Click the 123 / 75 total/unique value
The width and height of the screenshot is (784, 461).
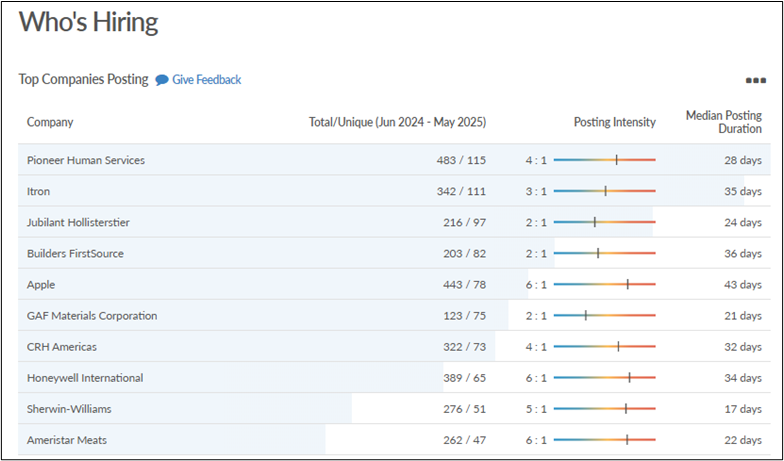(464, 316)
